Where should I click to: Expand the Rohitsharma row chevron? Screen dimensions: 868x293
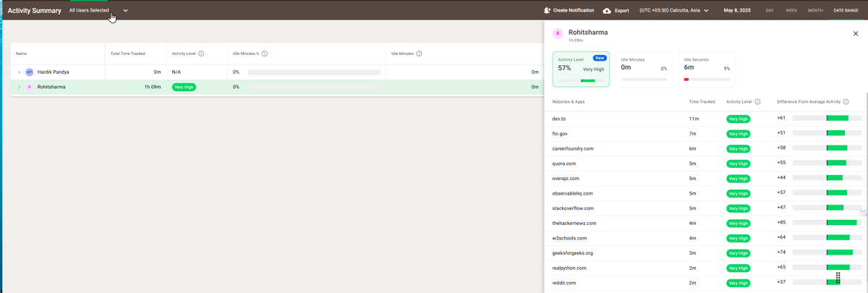point(20,87)
